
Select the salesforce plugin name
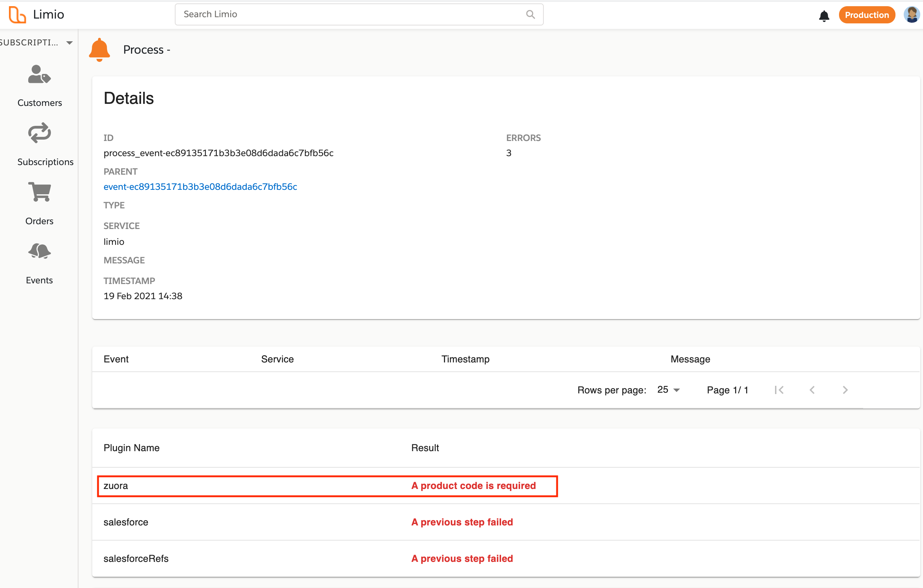[126, 522]
